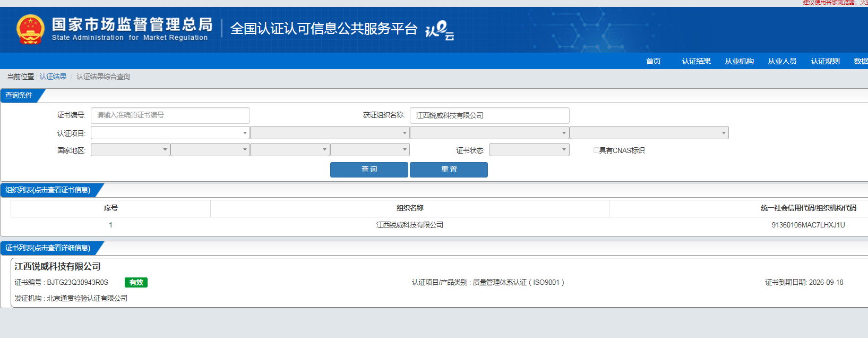868x338 pixels.
Task: Open the first 认证项目 dropdown
Action: point(170,133)
